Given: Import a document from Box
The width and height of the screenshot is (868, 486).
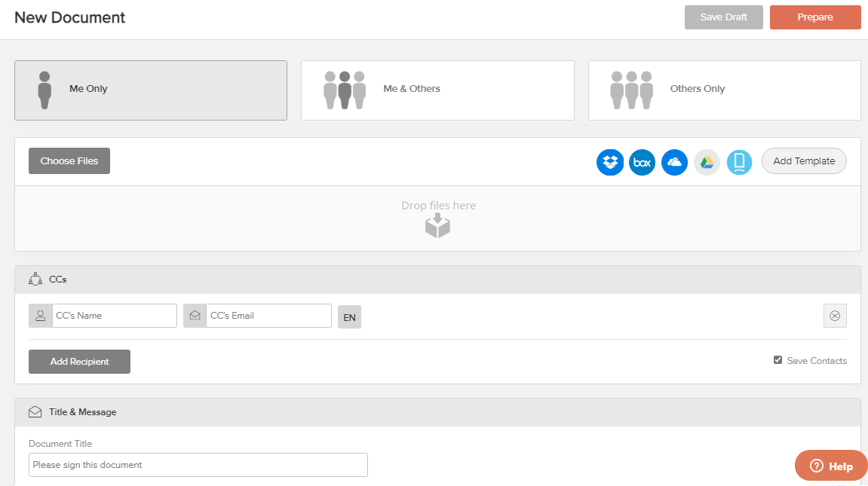Looking at the screenshot, I should [642, 162].
